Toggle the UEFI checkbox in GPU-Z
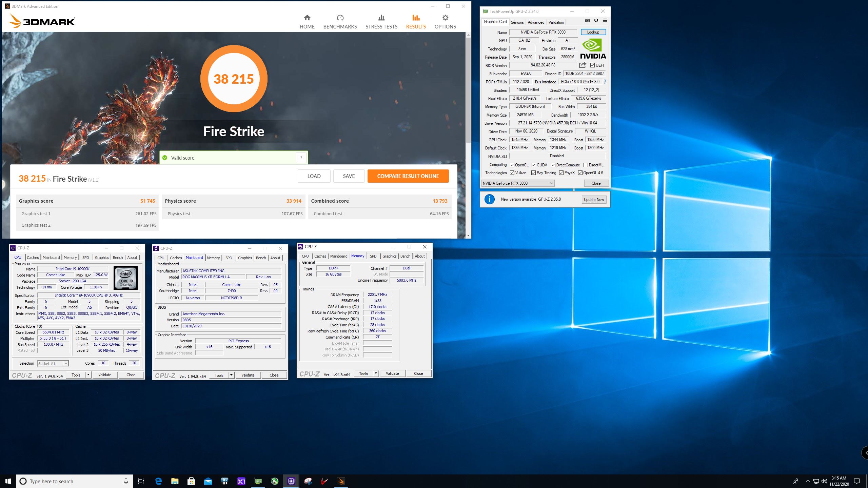The image size is (868, 488). (592, 65)
